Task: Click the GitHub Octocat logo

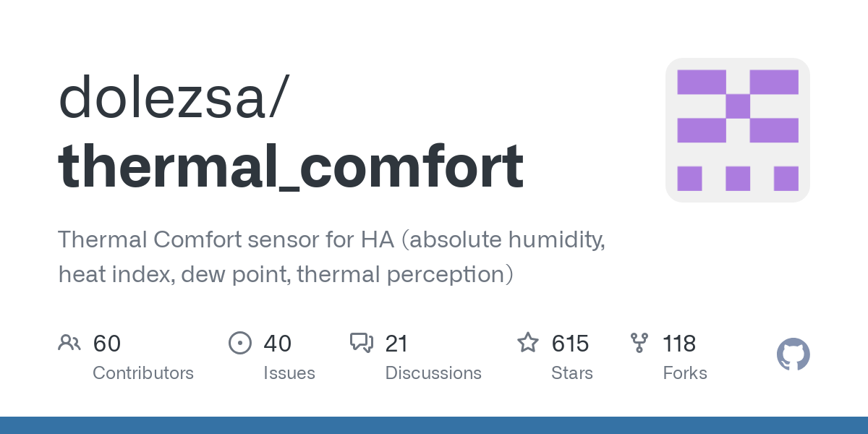Action: click(x=793, y=355)
